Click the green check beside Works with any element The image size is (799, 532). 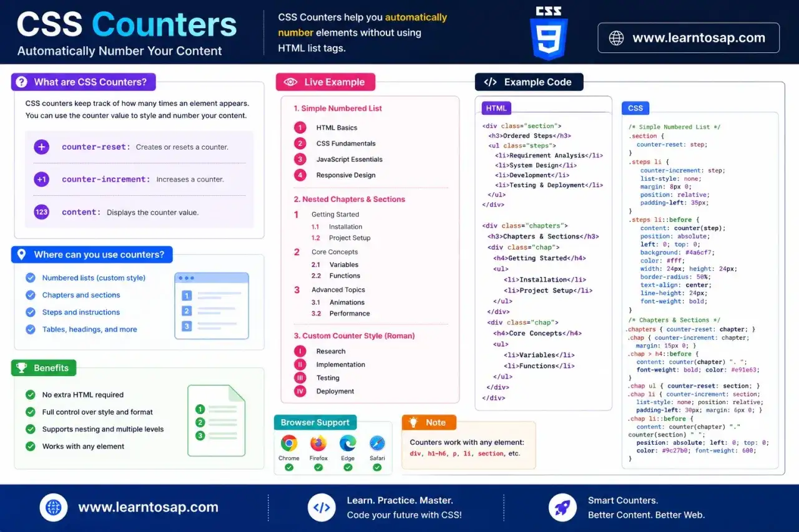click(30, 447)
